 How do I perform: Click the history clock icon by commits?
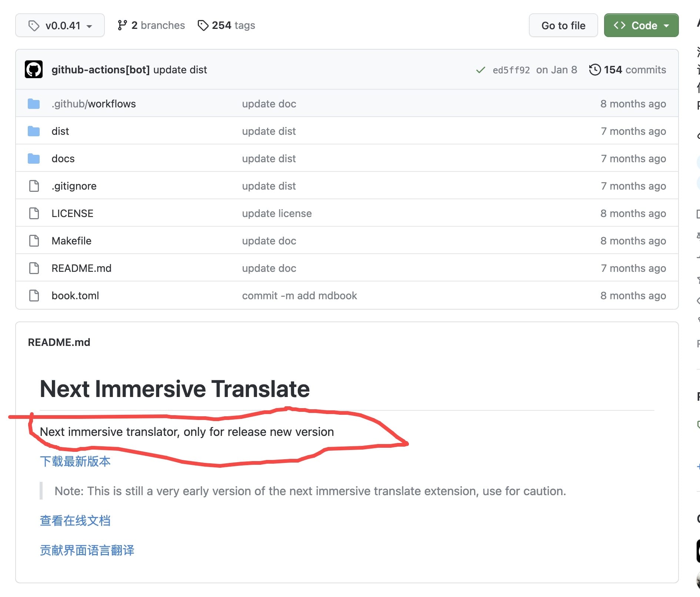point(595,70)
